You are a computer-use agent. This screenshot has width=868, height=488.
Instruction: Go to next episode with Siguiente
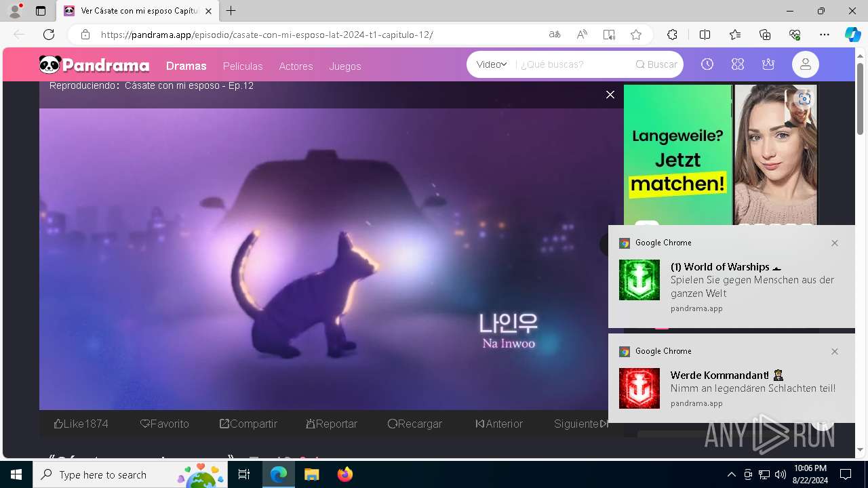[x=581, y=424]
